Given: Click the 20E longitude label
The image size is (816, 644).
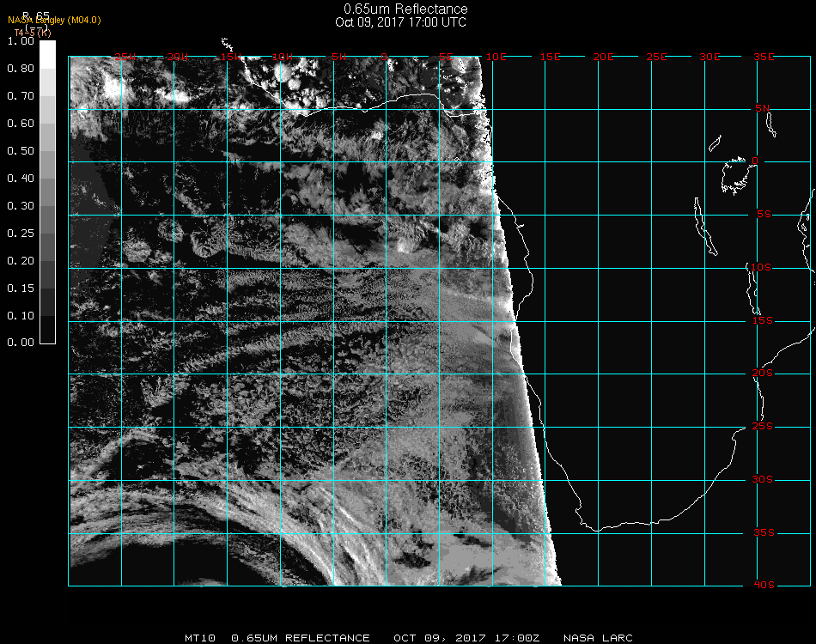Looking at the screenshot, I should (603, 57).
